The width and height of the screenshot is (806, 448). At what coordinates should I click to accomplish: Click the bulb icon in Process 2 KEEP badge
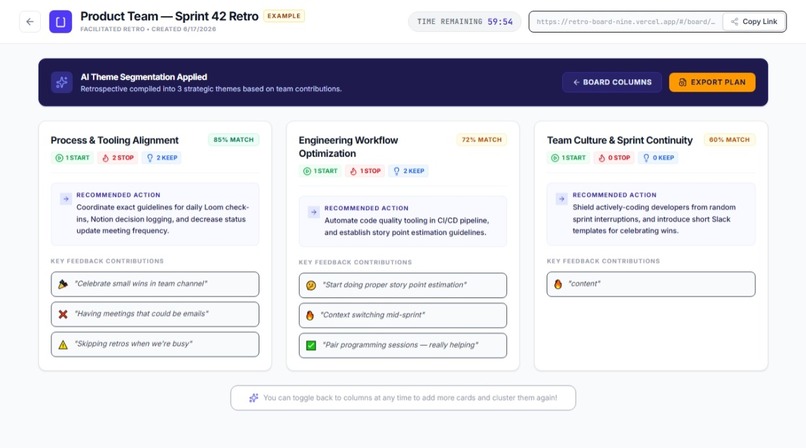point(150,158)
